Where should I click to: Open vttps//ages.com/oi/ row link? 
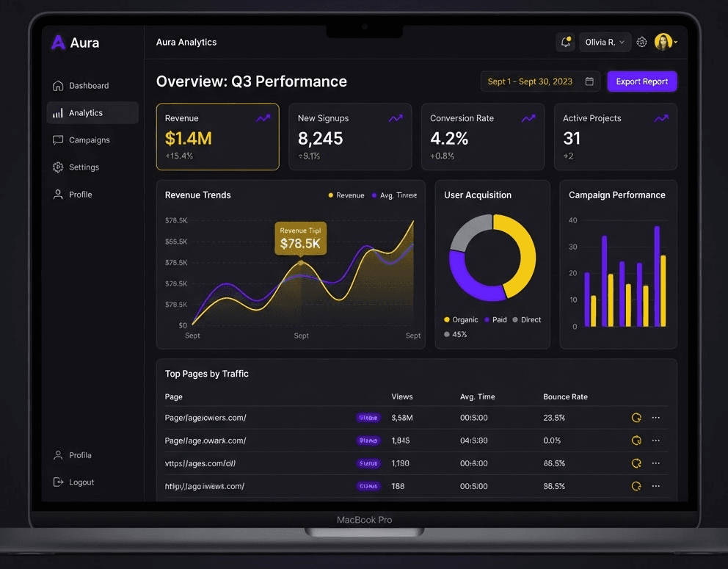[200, 463]
